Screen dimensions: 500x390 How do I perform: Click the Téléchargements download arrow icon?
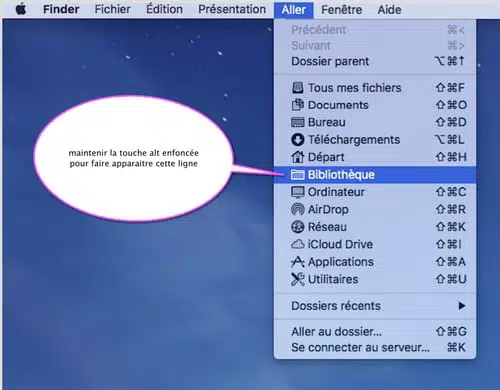(297, 140)
